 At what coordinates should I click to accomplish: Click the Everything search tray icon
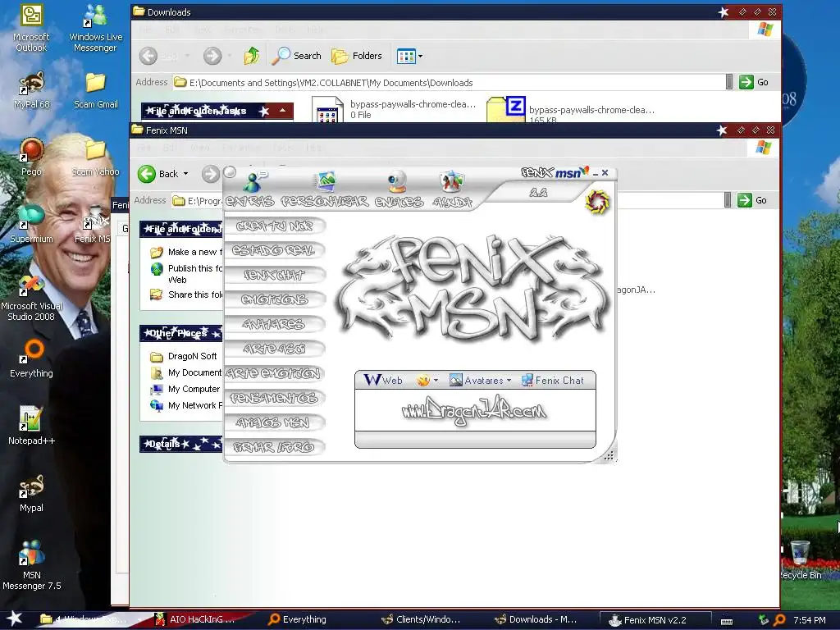coord(779,620)
